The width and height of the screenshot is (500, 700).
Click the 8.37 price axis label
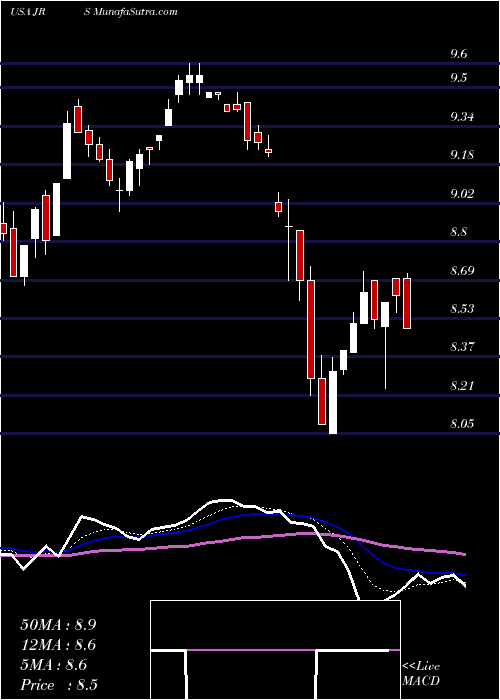coord(462,346)
